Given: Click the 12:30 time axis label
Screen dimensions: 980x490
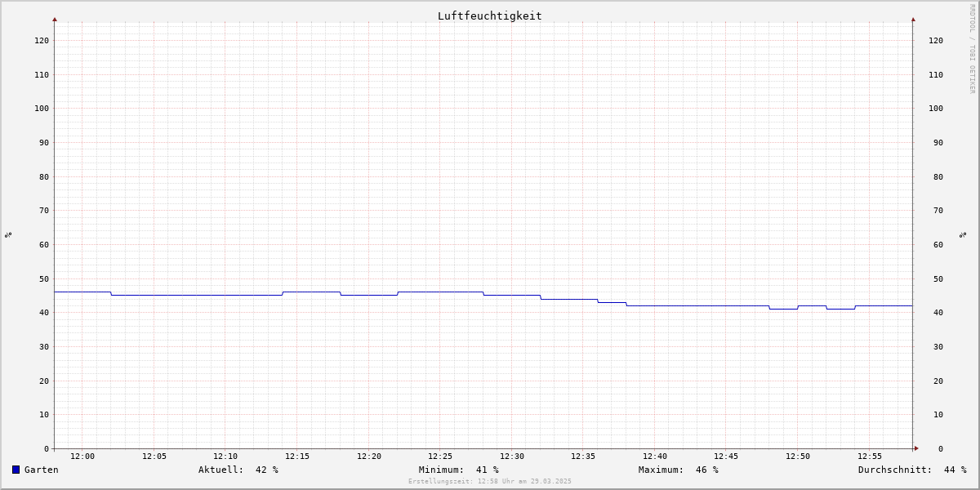Looking at the screenshot, I should tap(512, 457).
